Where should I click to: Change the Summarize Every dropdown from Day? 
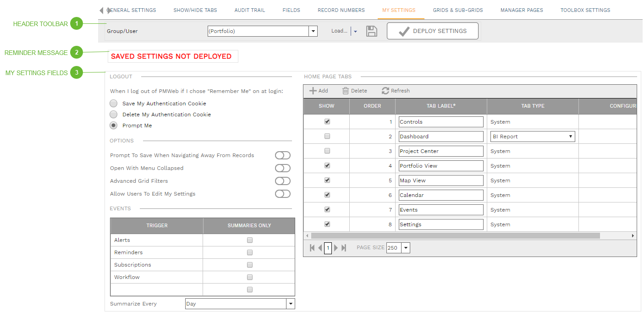pos(291,303)
